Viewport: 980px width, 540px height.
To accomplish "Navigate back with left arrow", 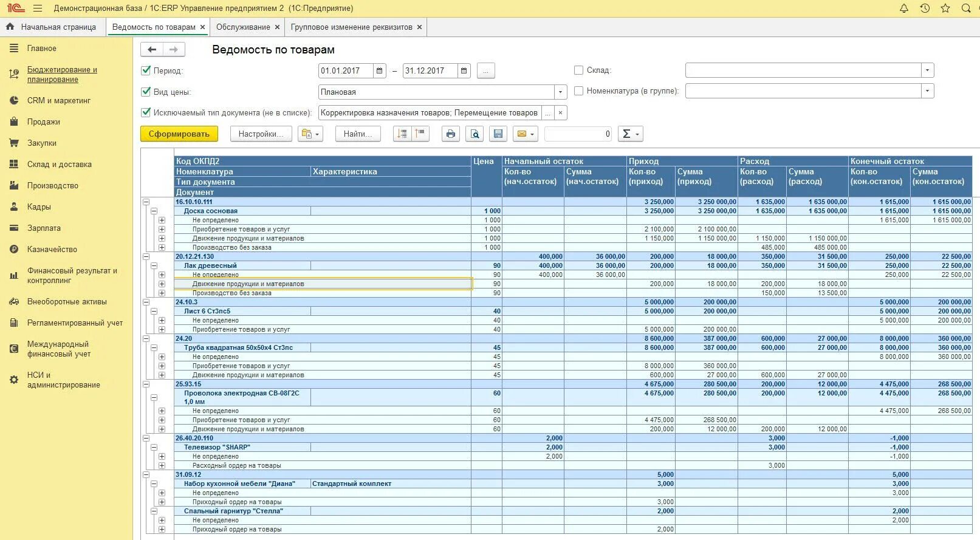I will pyautogui.click(x=152, y=50).
